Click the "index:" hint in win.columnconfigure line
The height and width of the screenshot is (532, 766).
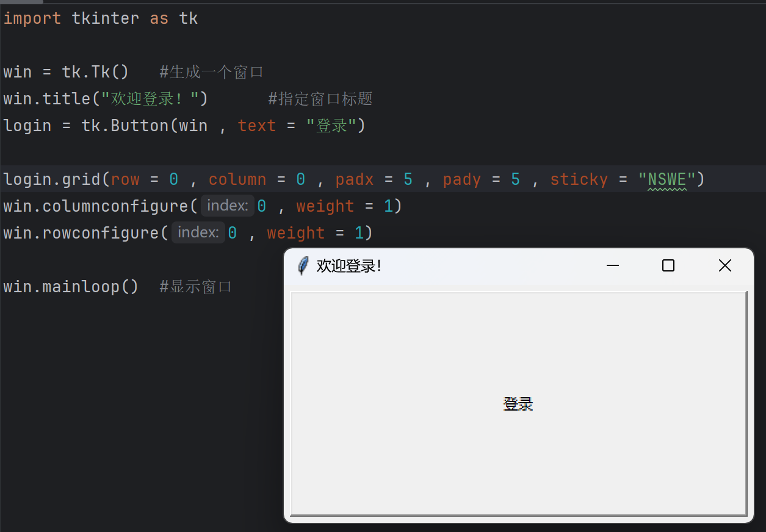click(228, 206)
